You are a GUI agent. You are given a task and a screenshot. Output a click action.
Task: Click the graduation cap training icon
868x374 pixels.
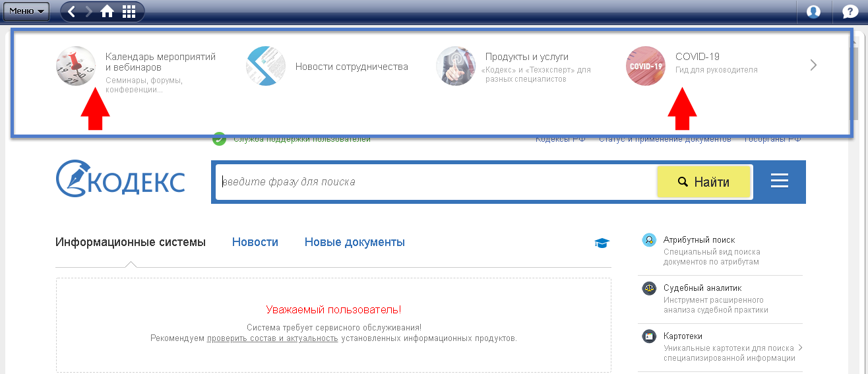pos(602,243)
